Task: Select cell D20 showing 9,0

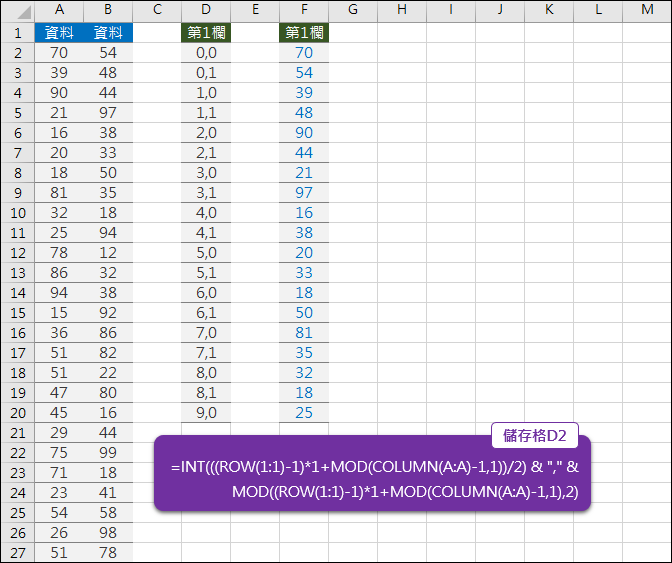Action: (206, 413)
